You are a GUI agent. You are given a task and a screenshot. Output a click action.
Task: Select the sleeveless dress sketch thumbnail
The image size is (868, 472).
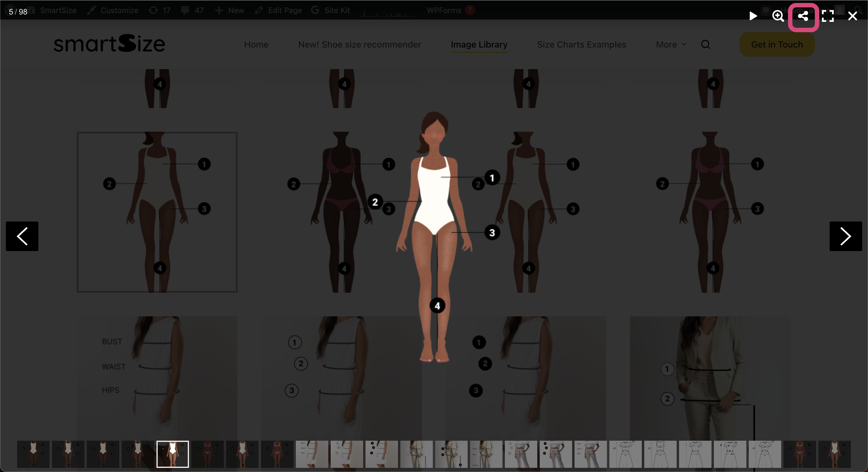pyautogui.click(x=660, y=454)
